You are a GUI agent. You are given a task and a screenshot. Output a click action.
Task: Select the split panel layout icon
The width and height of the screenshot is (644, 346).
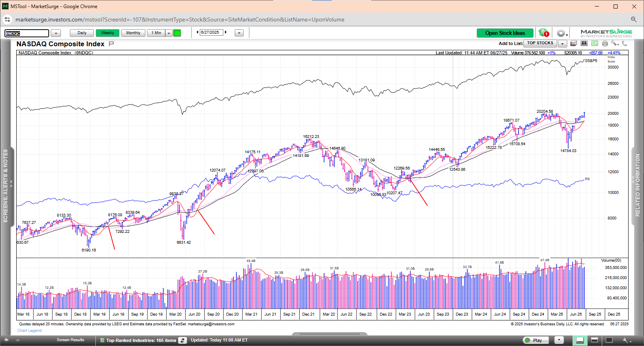(594, 340)
